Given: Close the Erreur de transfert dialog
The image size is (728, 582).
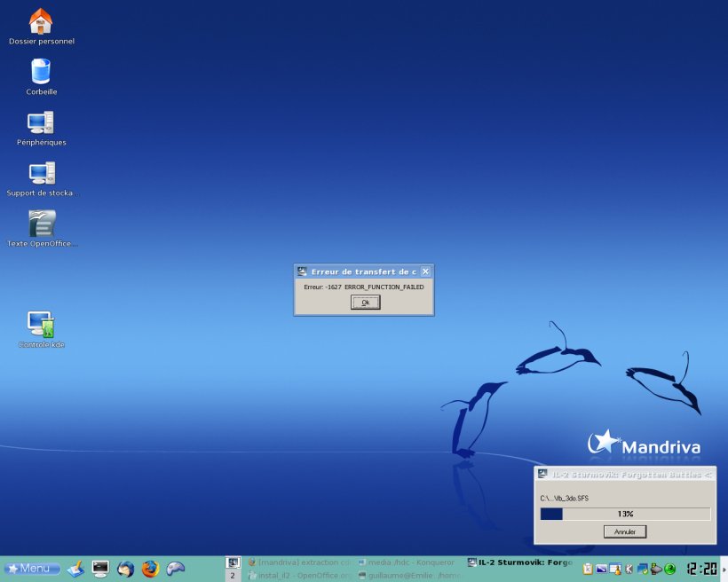Looking at the screenshot, I should pos(425,271).
